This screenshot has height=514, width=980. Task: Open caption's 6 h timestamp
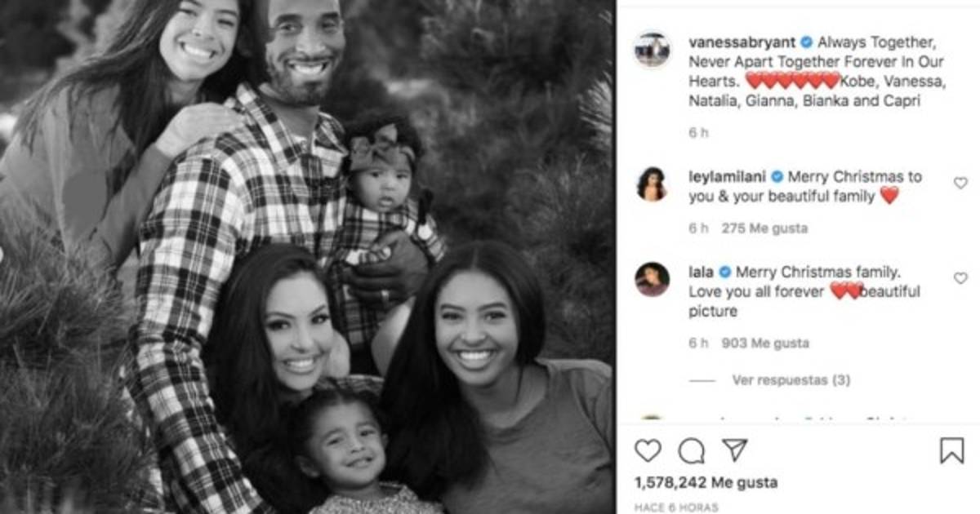pos(698,133)
